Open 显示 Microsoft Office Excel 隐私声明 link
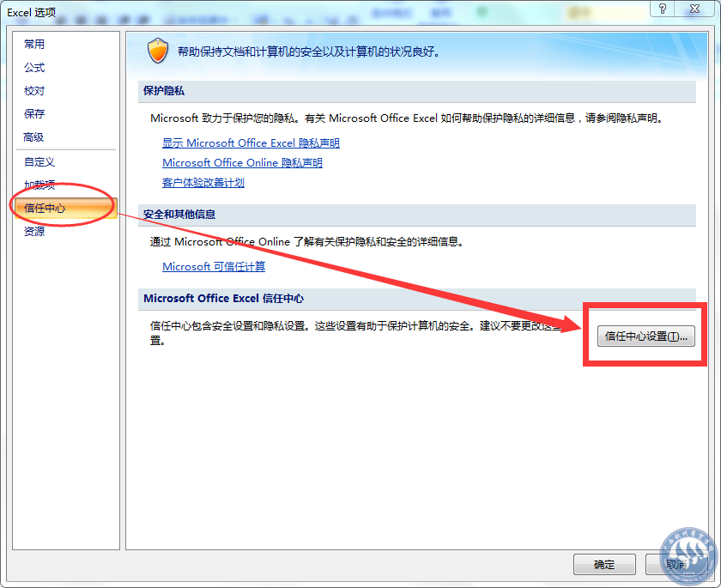The image size is (721, 588). point(251,143)
